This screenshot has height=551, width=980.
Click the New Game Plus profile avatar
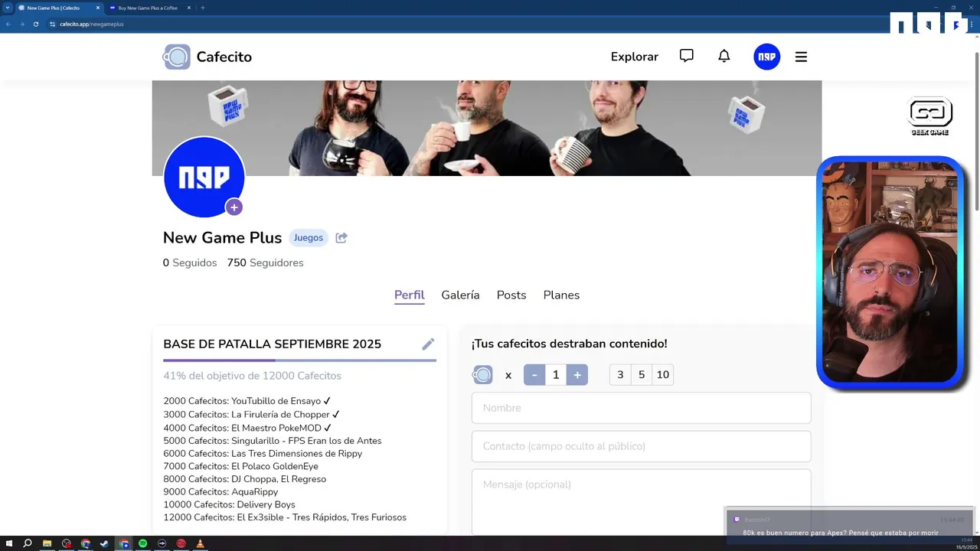pos(204,177)
